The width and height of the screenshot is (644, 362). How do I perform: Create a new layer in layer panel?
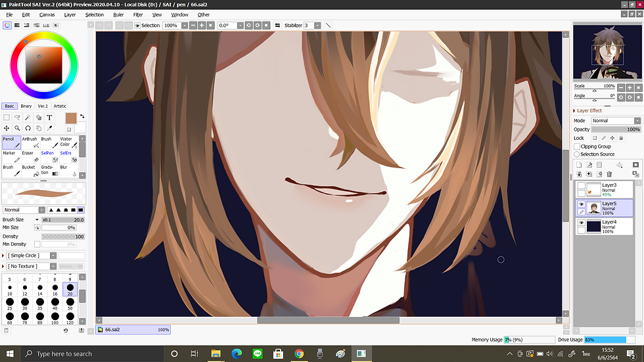click(579, 165)
